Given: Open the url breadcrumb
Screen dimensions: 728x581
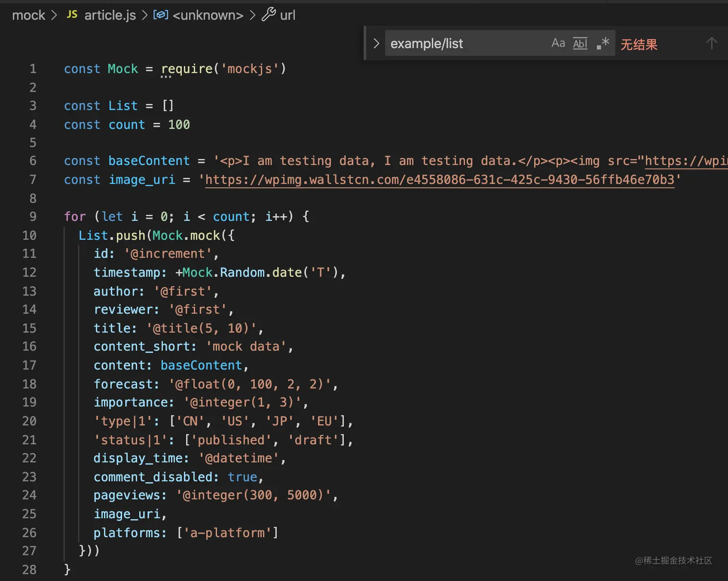Looking at the screenshot, I should [287, 15].
